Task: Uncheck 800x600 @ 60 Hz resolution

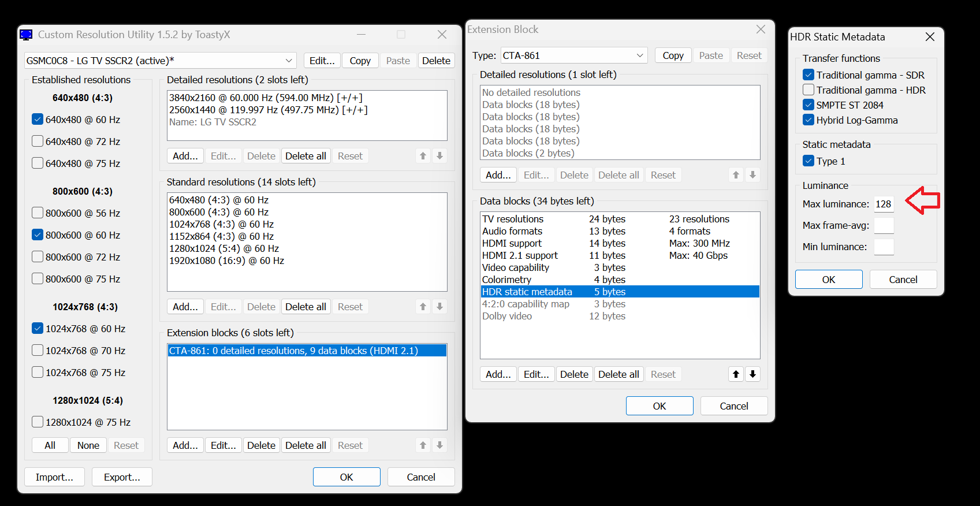Action: click(x=38, y=235)
